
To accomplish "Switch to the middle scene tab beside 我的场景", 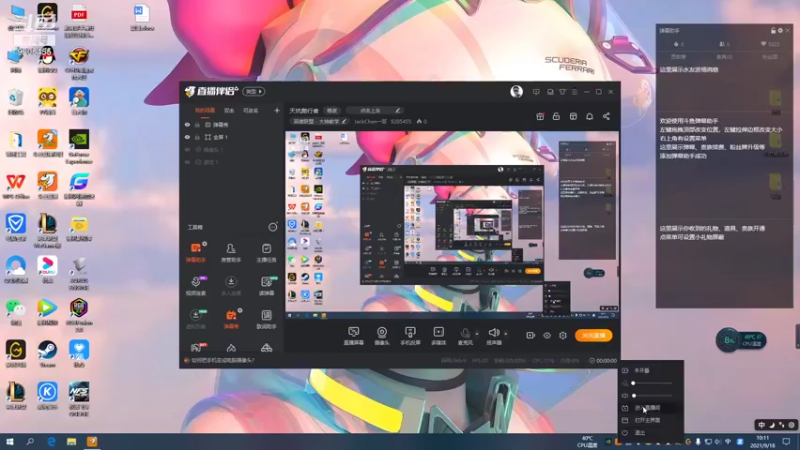I will [229, 110].
